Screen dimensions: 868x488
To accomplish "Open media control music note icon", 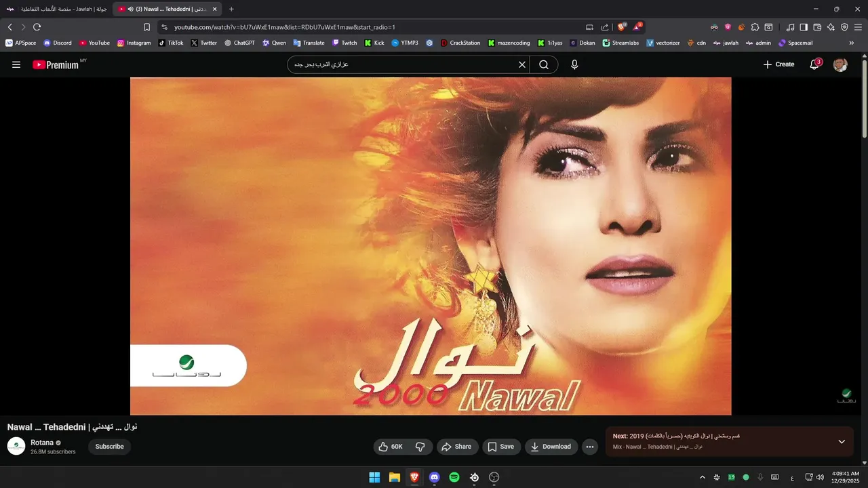I will [790, 27].
